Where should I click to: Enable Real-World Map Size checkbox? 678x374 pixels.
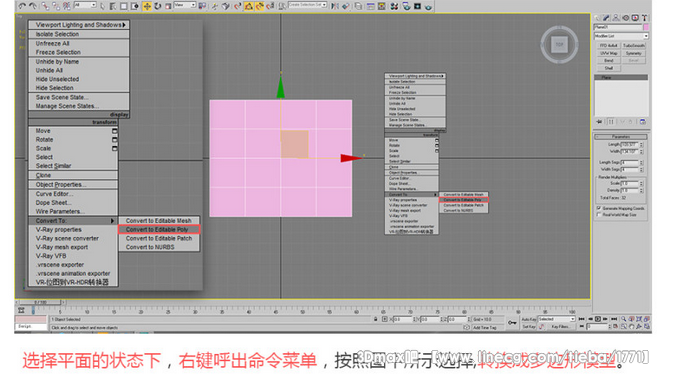[x=599, y=214]
